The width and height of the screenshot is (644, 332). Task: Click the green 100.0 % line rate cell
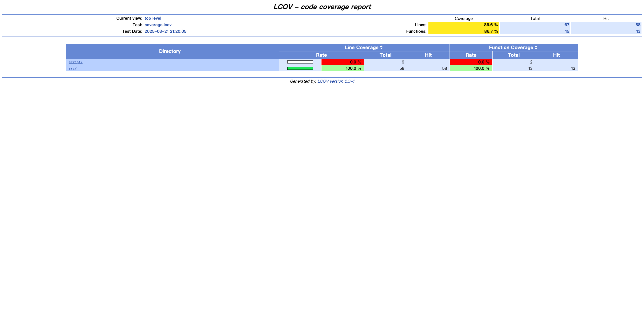point(343,68)
